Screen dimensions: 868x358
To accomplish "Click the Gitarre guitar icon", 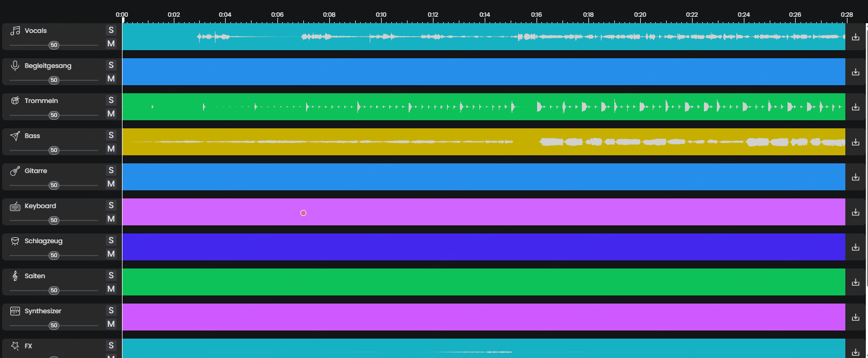I will 15,171.
